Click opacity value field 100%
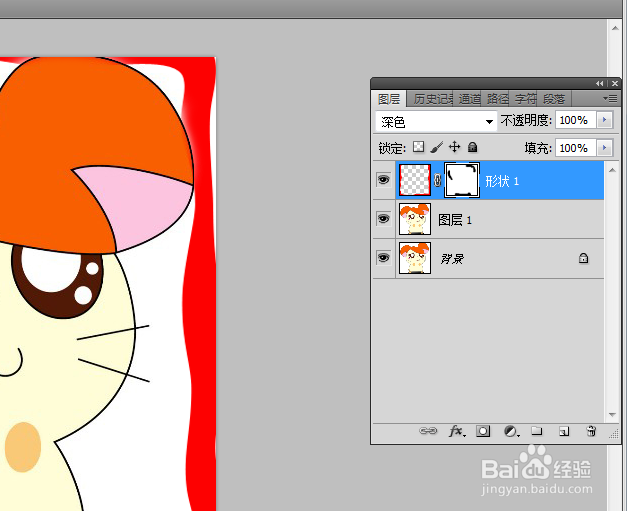Screen dimensions: 627x511 pyautogui.click(x=575, y=120)
